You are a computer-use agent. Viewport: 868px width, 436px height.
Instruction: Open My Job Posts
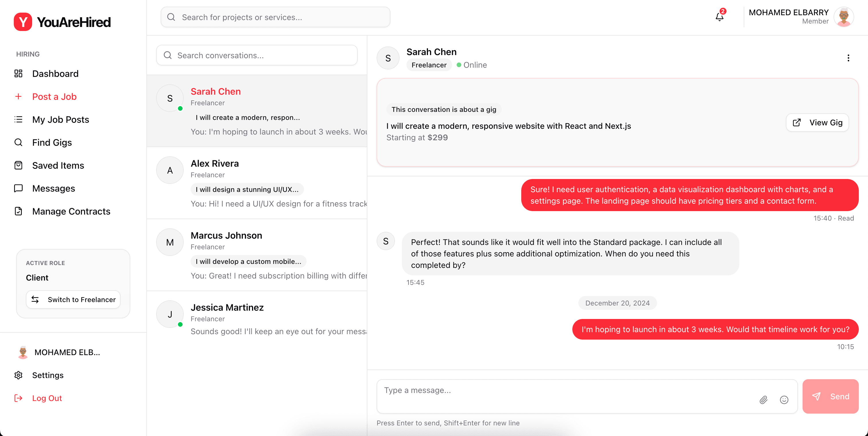(61, 119)
